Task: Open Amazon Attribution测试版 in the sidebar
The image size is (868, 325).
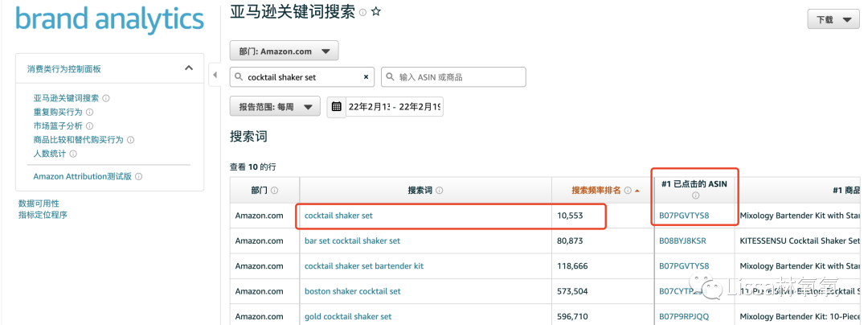Action: point(83,177)
